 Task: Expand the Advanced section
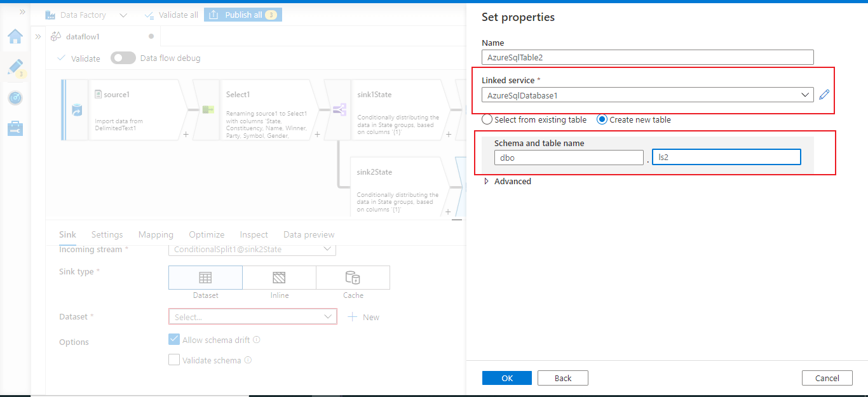(x=507, y=181)
